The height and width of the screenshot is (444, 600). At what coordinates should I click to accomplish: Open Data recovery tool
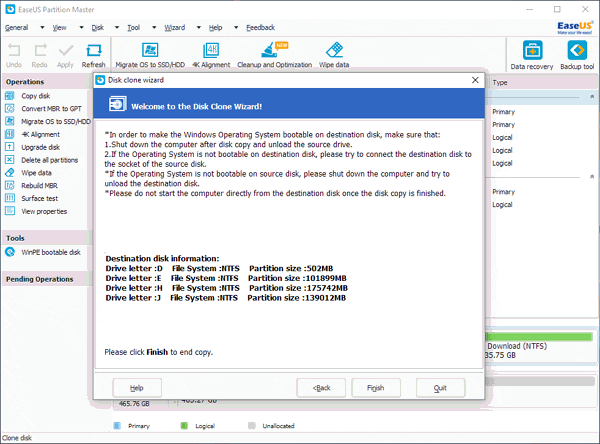(x=532, y=56)
